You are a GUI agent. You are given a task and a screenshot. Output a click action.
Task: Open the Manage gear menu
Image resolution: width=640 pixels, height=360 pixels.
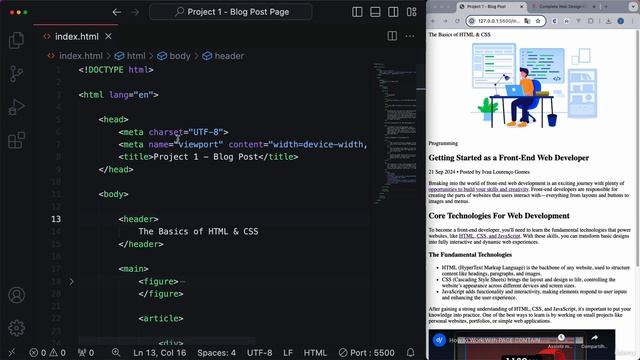tap(16, 328)
